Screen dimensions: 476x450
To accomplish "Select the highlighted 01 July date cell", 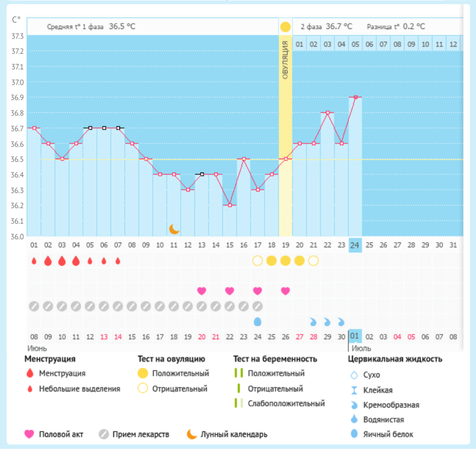I will tap(355, 336).
